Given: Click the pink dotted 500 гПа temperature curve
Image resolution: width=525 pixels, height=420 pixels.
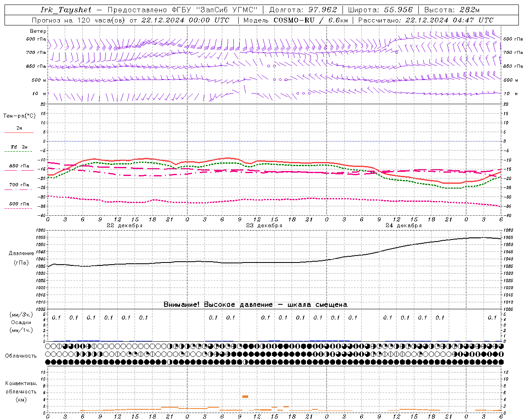Looking at the screenshot, I should point(275,200).
